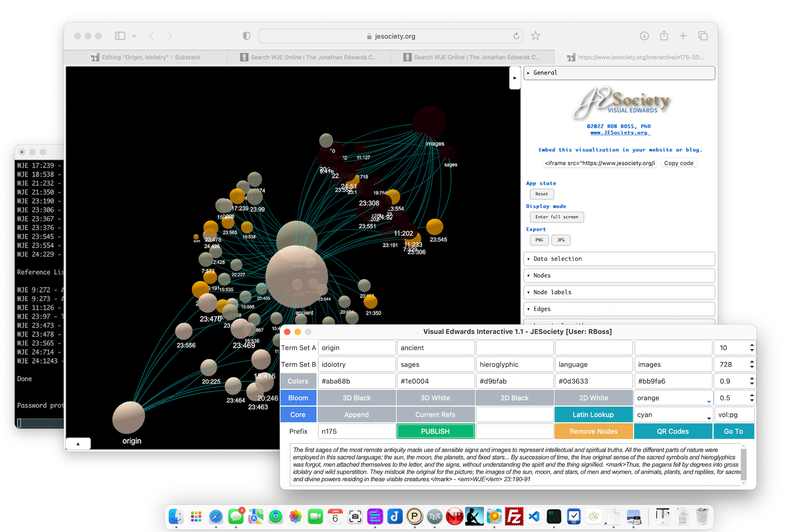Click the #aba68b color value field
This screenshot has height=532, width=785.
click(x=357, y=381)
